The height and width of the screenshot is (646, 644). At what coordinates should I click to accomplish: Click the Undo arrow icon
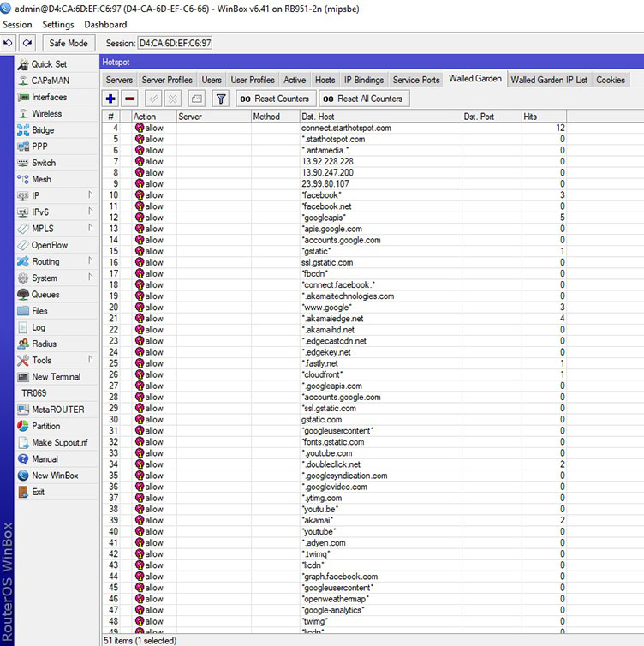(x=8, y=43)
